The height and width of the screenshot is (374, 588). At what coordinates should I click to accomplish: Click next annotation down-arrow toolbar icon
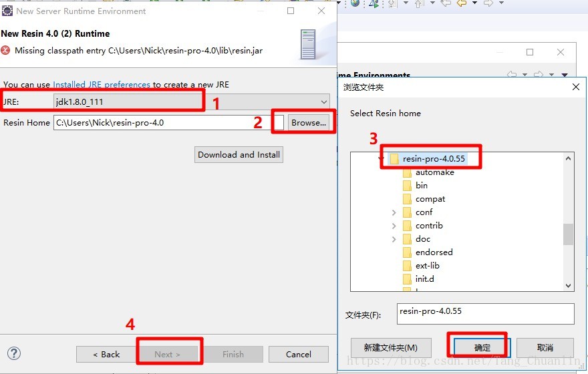pyautogui.click(x=393, y=3)
